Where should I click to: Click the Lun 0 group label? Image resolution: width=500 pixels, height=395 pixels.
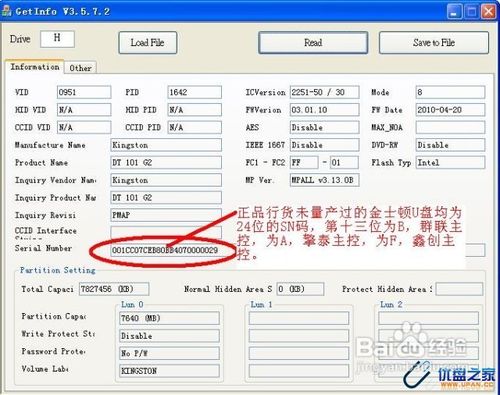coord(132,304)
